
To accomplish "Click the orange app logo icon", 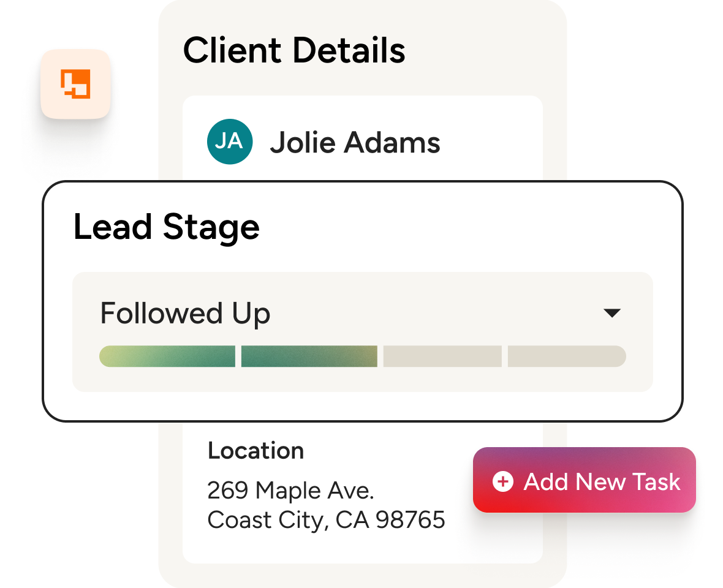I will 75,84.
